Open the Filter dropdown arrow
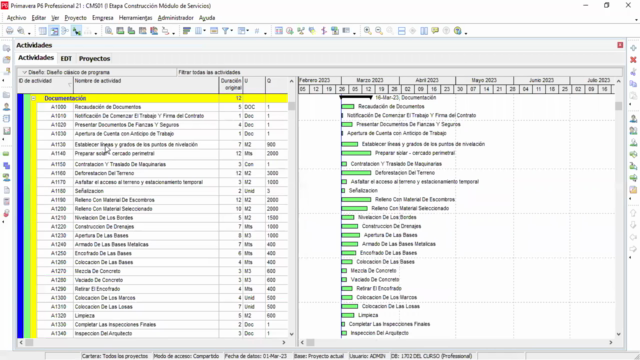The image size is (640, 360). (x=231, y=31)
